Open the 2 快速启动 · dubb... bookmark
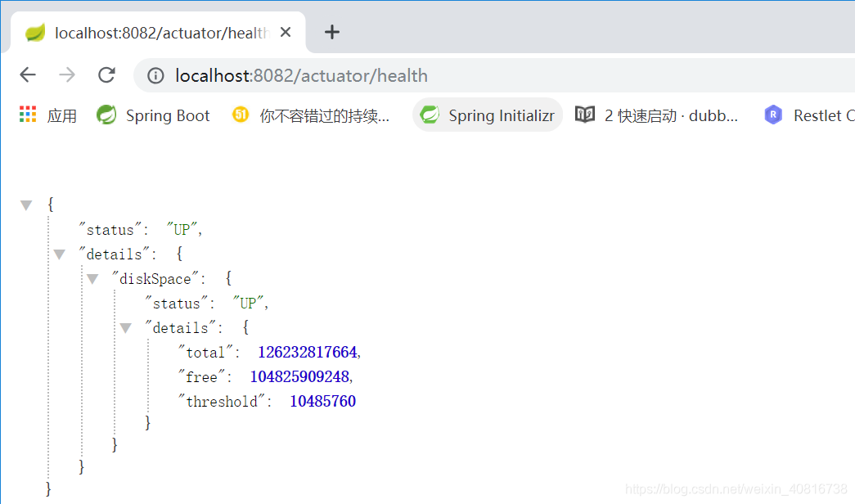The height and width of the screenshot is (504, 855). pyautogui.click(x=656, y=115)
